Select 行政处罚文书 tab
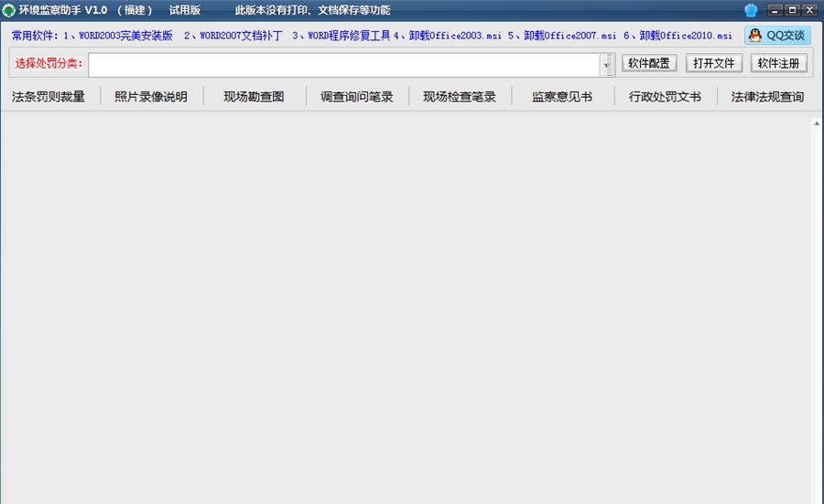824x504 pixels. tap(665, 97)
